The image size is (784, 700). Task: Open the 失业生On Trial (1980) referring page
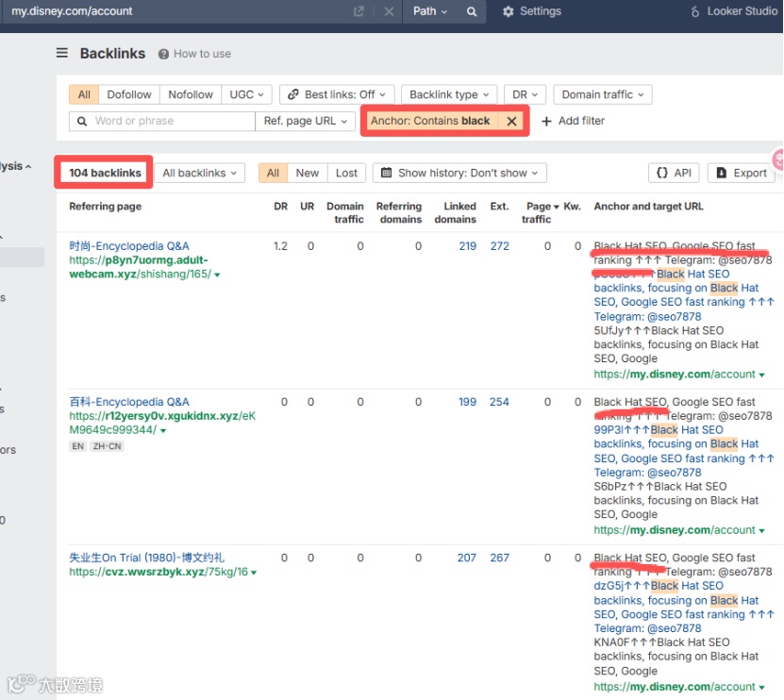click(146, 558)
